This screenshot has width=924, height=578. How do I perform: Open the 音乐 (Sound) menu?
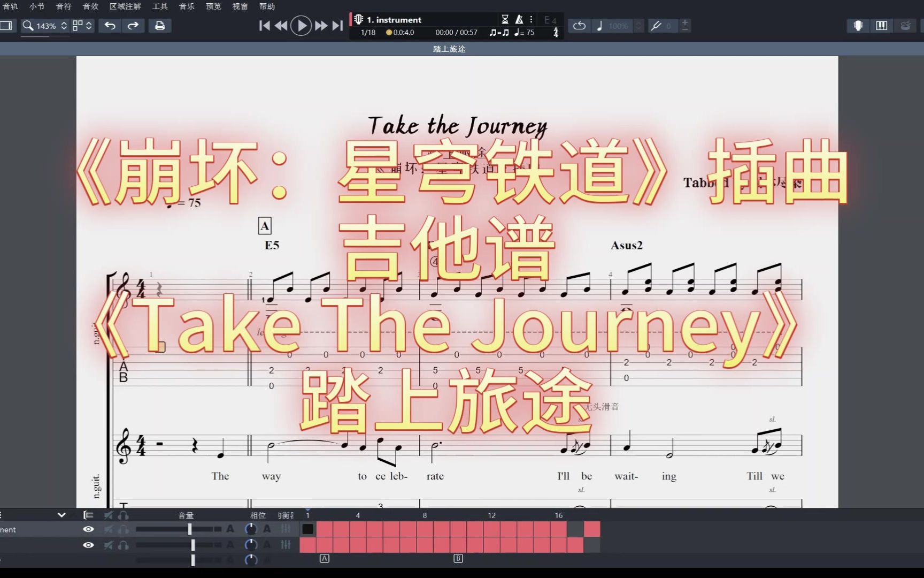click(187, 6)
